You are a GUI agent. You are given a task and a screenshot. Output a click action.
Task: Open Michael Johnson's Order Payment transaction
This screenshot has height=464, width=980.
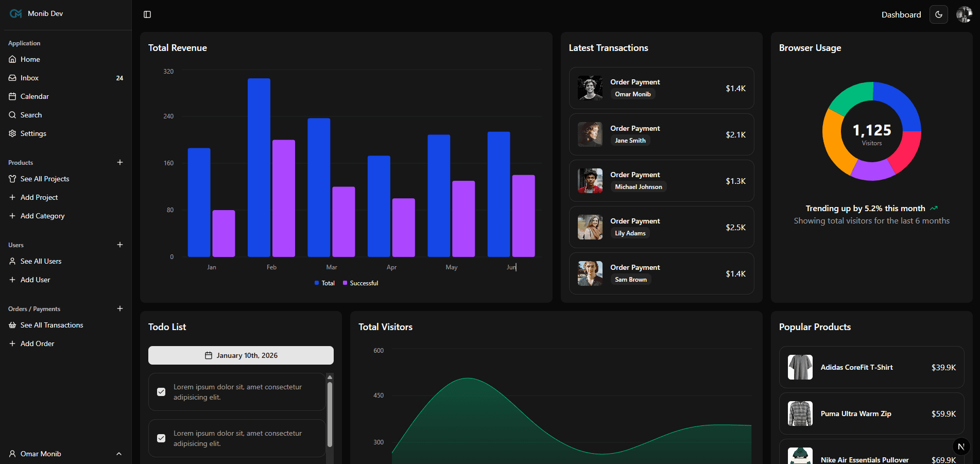click(x=662, y=181)
